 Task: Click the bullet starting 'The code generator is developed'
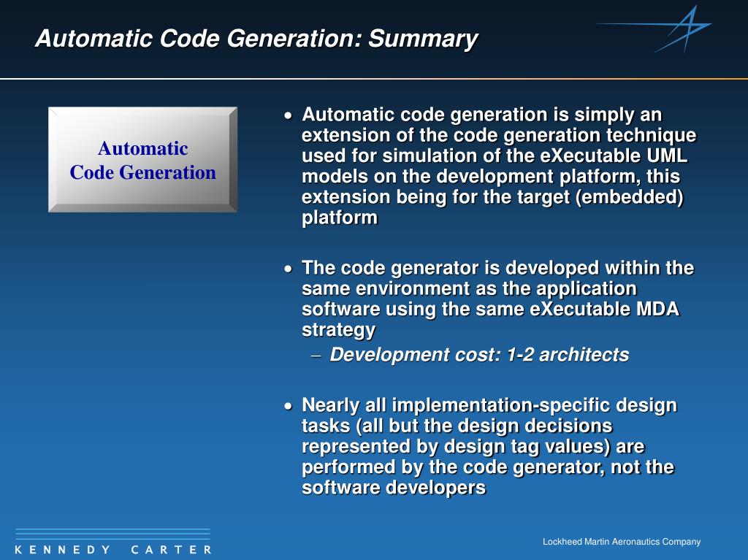point(497,299)
